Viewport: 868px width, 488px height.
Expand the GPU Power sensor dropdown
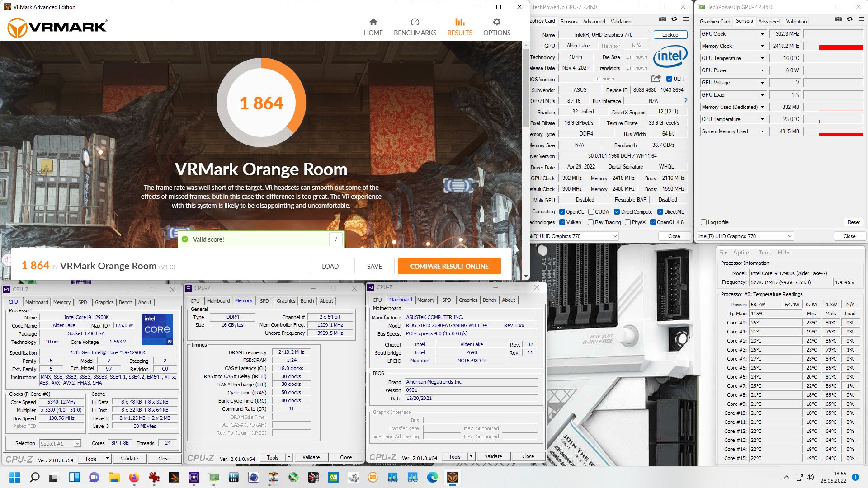coord(762,70)
